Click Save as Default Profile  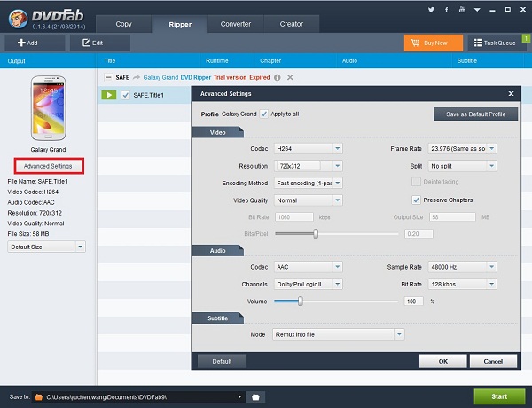pos(475,114)
